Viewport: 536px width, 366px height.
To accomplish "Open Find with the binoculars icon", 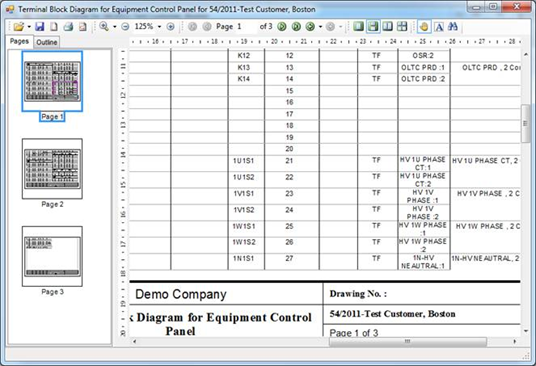I will 453,26.
